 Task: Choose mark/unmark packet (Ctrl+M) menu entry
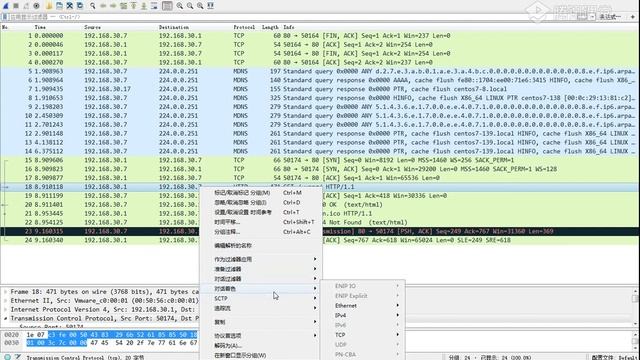[260, 193]
